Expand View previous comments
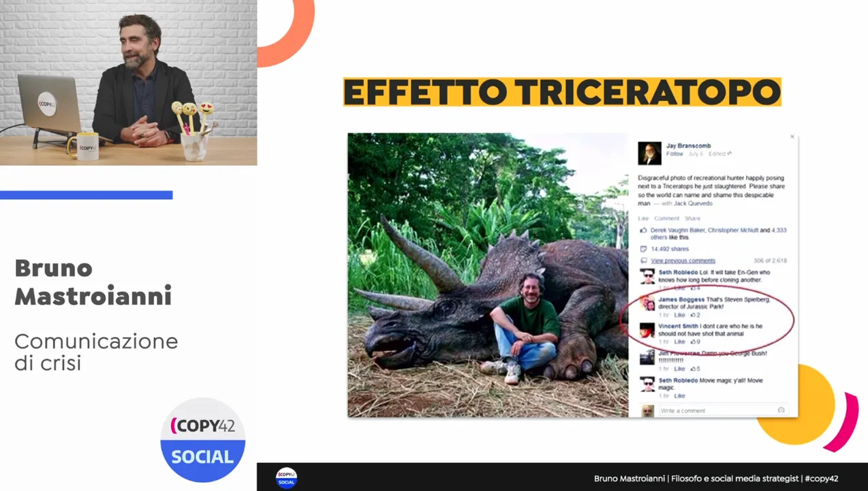This screenshot has height=491, width=868. [683, 261]
